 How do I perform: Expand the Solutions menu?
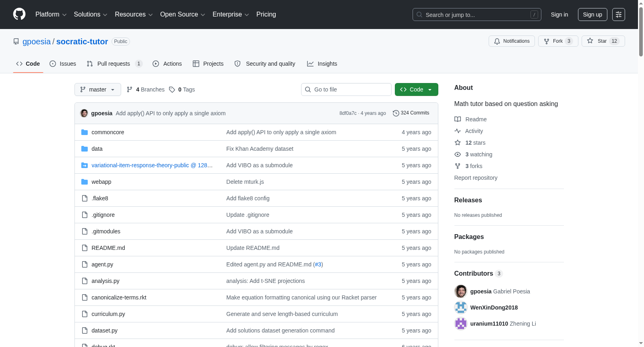91,15
